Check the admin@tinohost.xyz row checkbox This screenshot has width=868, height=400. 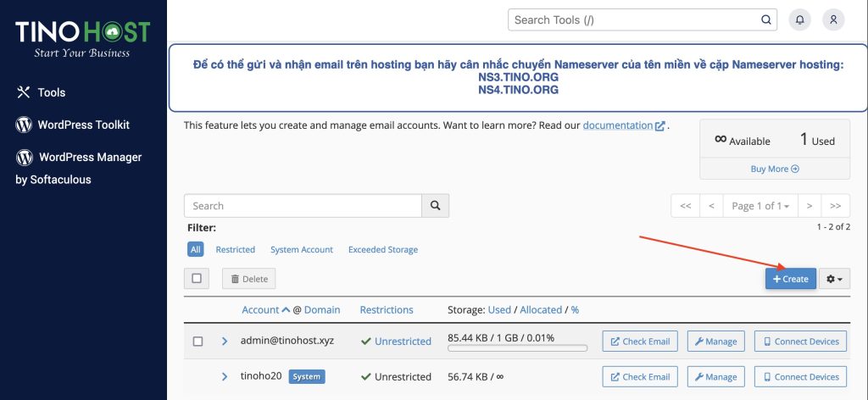point(198,342)
